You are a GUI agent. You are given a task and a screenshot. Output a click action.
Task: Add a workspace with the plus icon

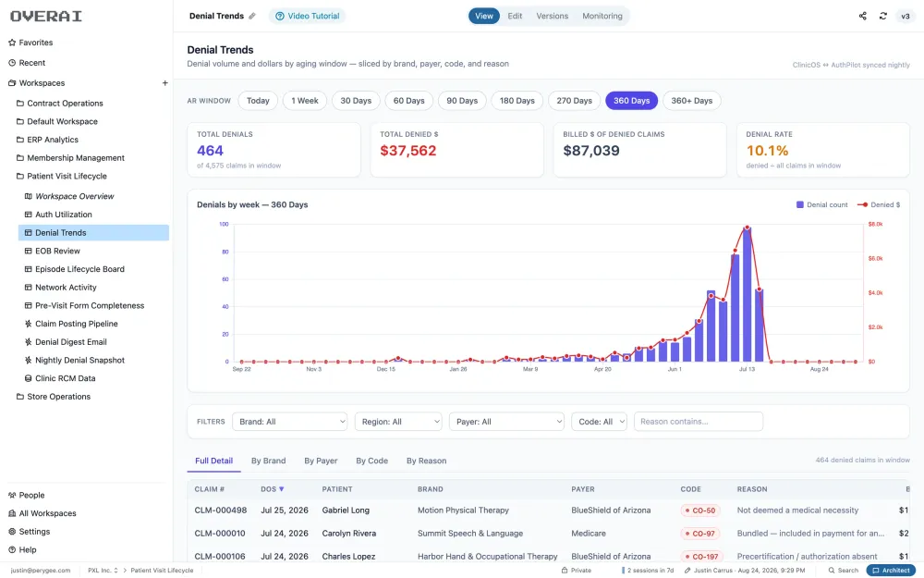pos(165,83)
